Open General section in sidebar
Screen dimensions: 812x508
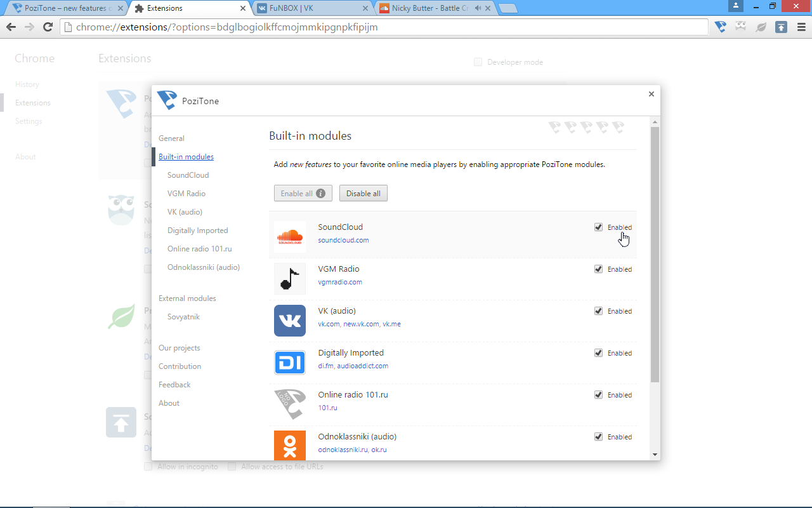(x=171, y=138)
